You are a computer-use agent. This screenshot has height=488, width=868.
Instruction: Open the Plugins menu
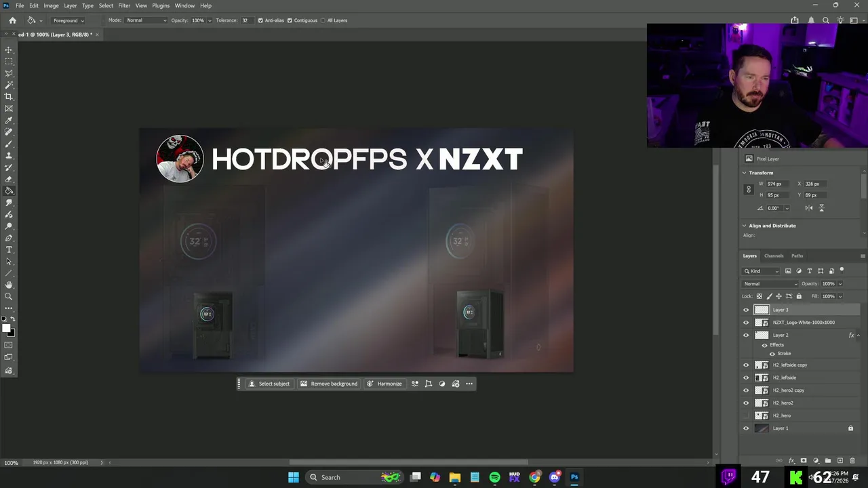pos(161,5)
